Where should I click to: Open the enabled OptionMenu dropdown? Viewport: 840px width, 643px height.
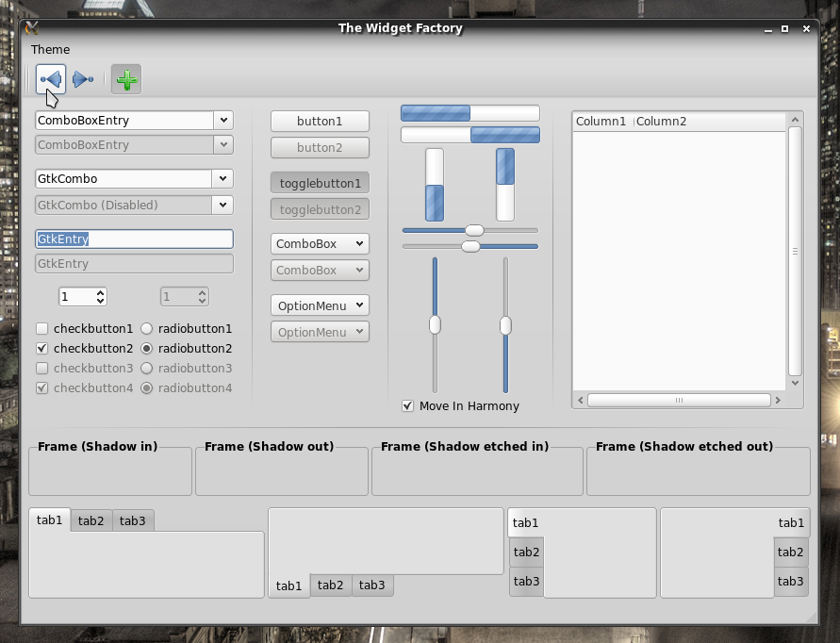(x=320, y=305)
